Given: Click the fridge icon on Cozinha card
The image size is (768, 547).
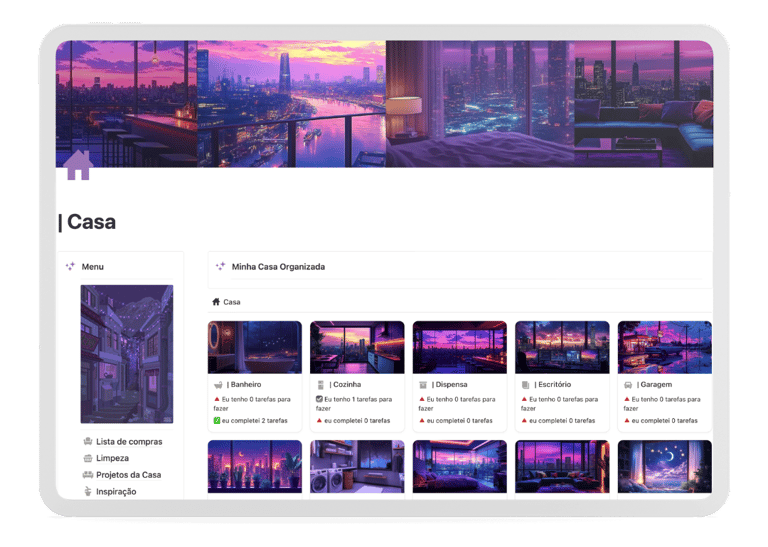Looking at the screenshot, I should 321,385.
